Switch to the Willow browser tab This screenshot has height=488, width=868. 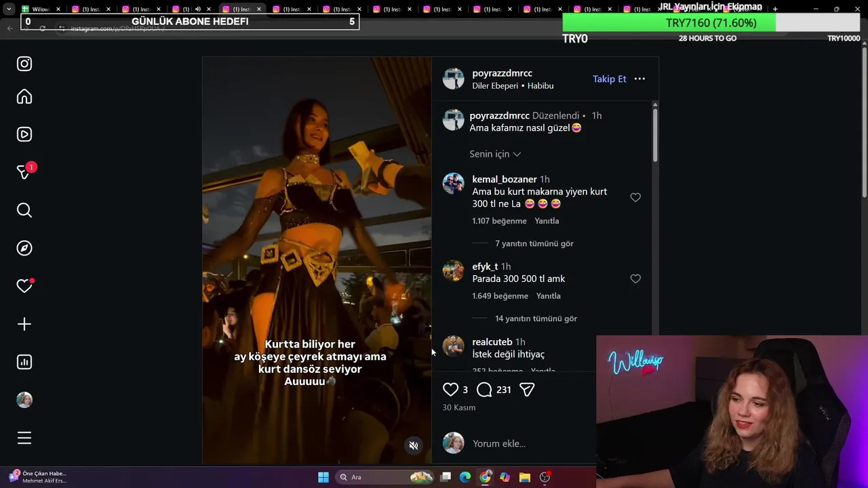pyautogui.click(x=40, y=9)
